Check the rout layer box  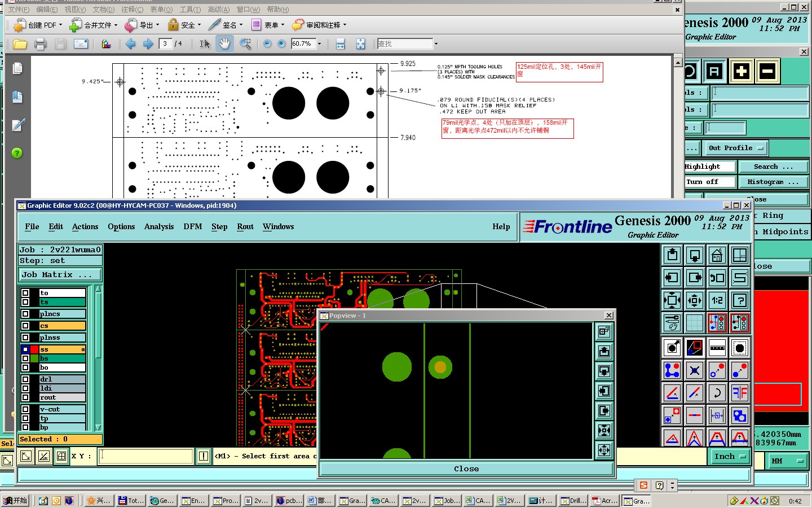tap(25, 397)
